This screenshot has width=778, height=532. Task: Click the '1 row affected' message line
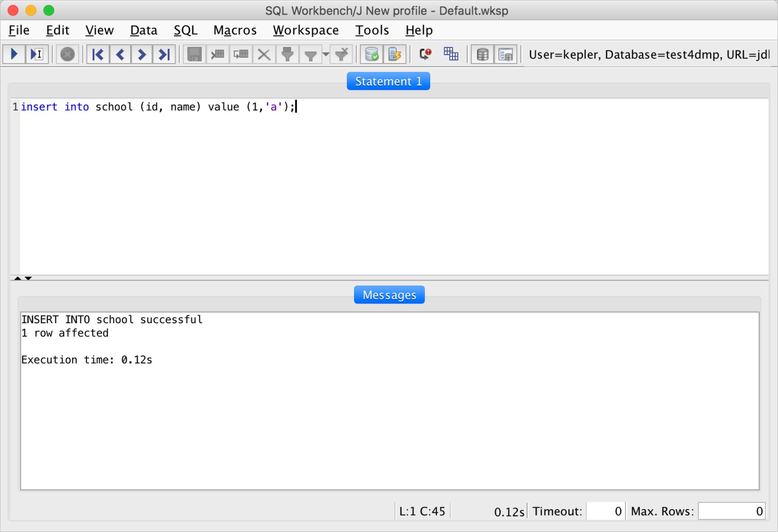point(65,333)
